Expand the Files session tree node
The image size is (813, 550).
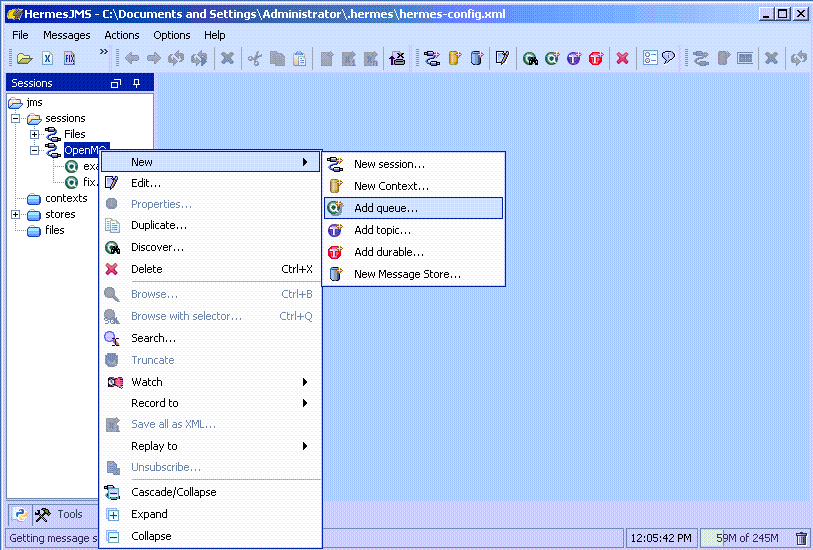pos(34,134)
